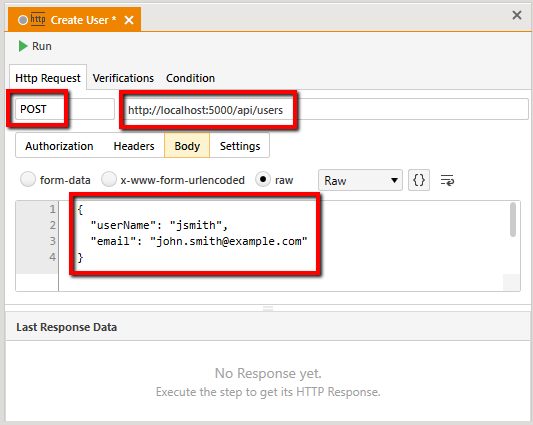Toggle word wrap icon beside braces
533x425 pixels.
click(447, 180)
